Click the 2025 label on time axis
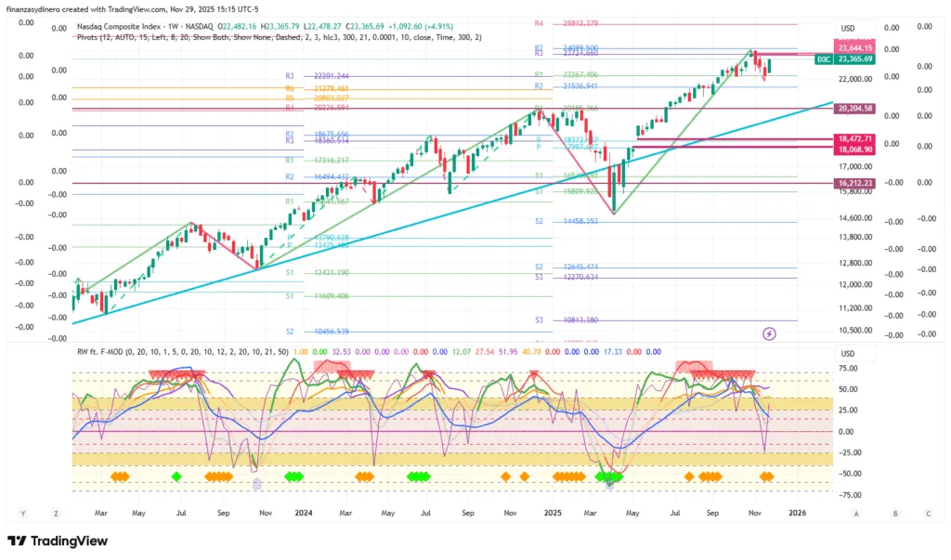 coord(552,513)
